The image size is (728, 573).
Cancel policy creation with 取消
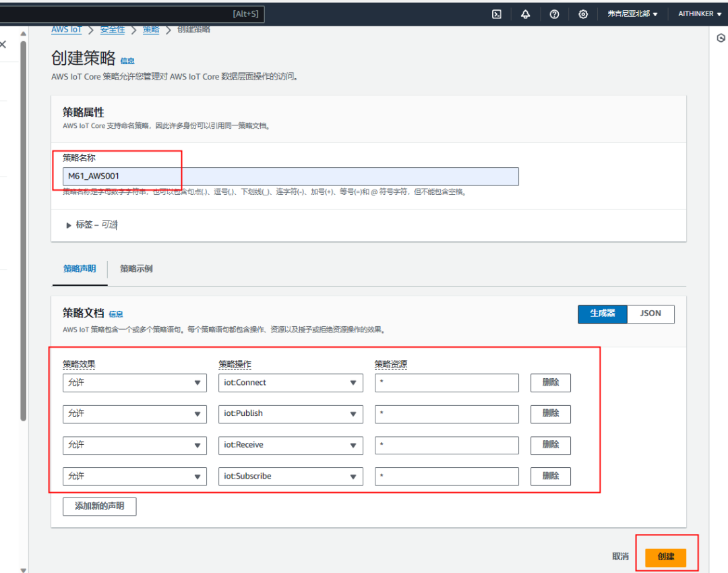click(620, 557)
